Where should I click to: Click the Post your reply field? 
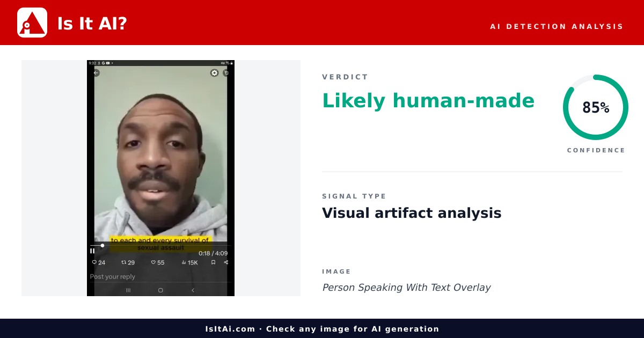(160, 277)
